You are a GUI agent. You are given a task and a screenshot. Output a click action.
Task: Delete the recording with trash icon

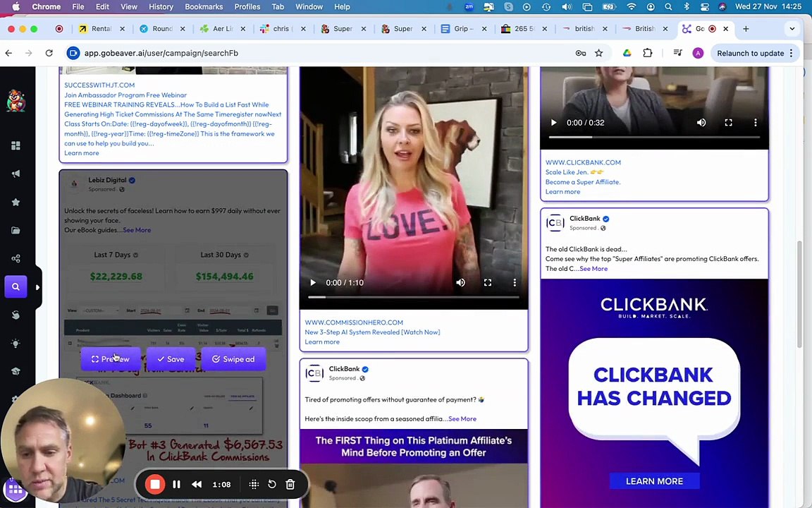click(x=290, y=484)
